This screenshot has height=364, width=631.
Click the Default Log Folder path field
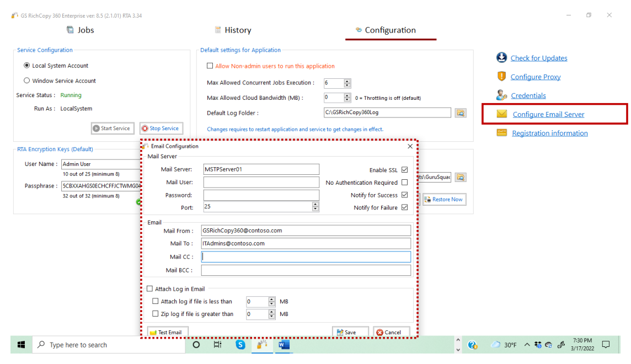tap(387, 113)
